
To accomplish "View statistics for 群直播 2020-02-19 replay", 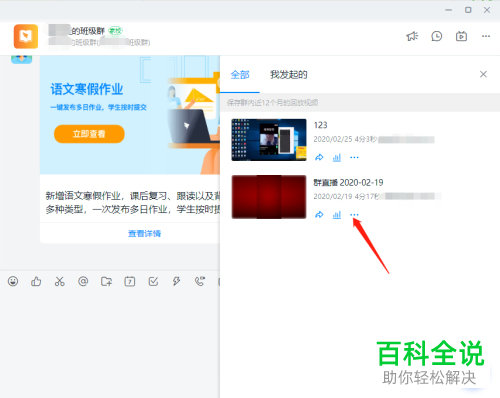I will (x=337, y=215).
